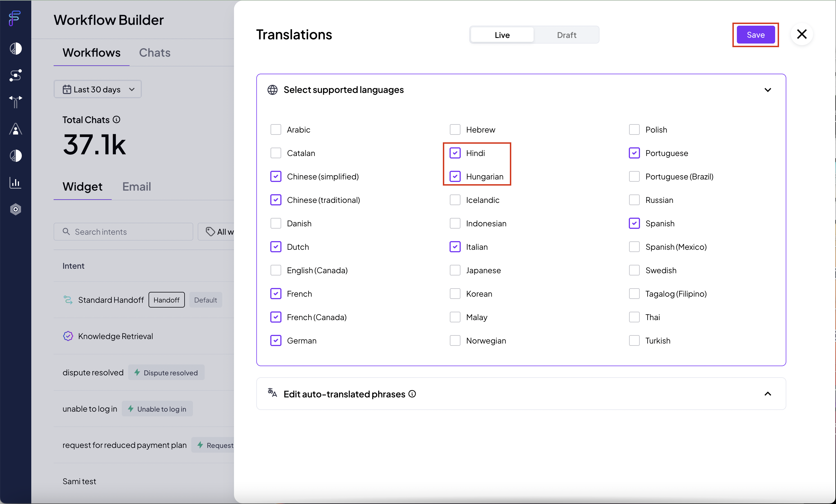Click the Unable to log in tag
The image size is (836, 504).
[x=157, y=409]
